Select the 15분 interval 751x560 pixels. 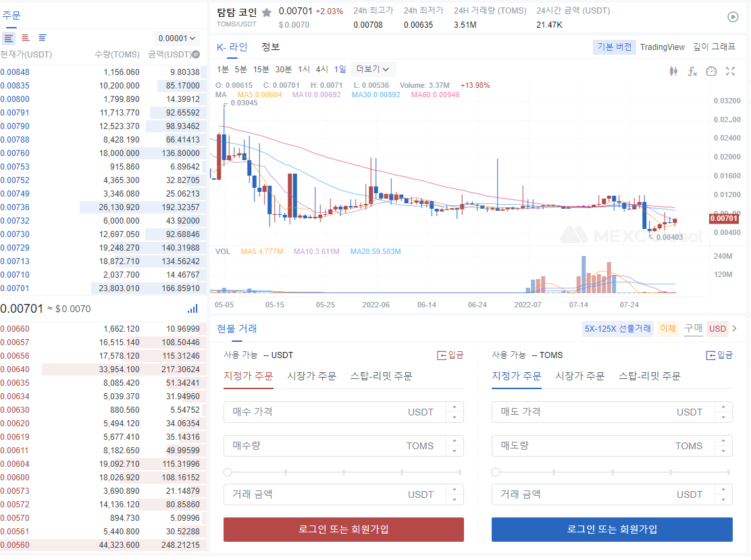tap(261, 70)
